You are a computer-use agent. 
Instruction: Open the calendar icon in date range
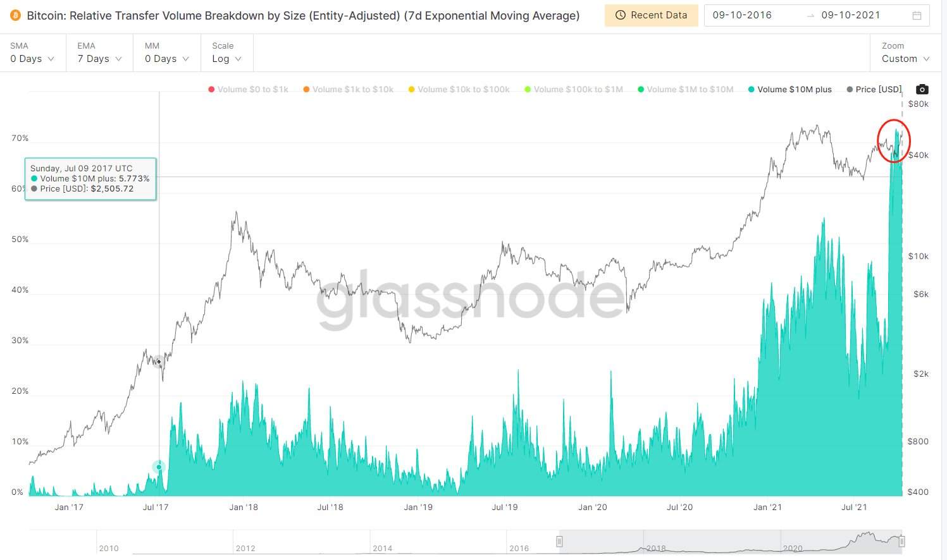917,15
